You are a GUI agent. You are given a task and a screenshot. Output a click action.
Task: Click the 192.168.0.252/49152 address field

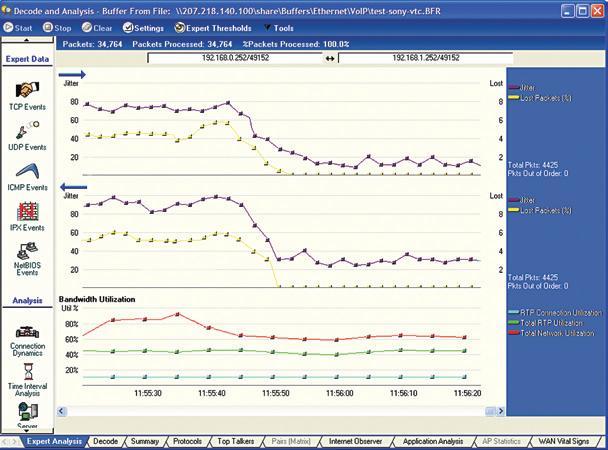[x=235, y=58]
